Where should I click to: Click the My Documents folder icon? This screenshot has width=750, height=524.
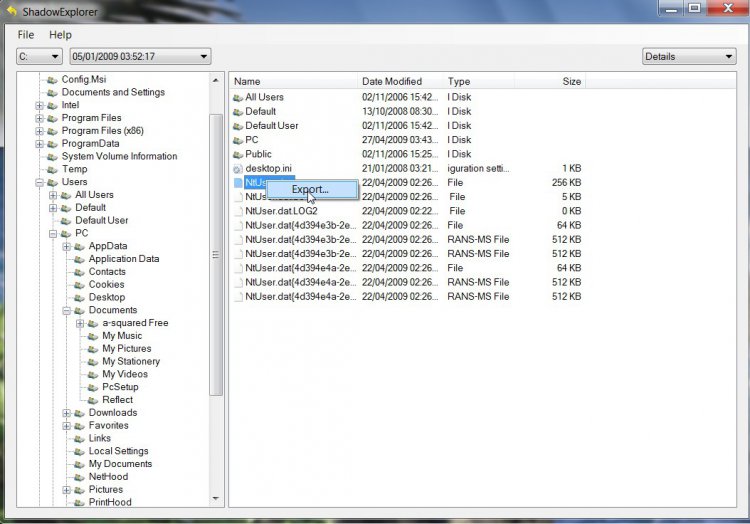pyautogui.click(x=79, y=465)
